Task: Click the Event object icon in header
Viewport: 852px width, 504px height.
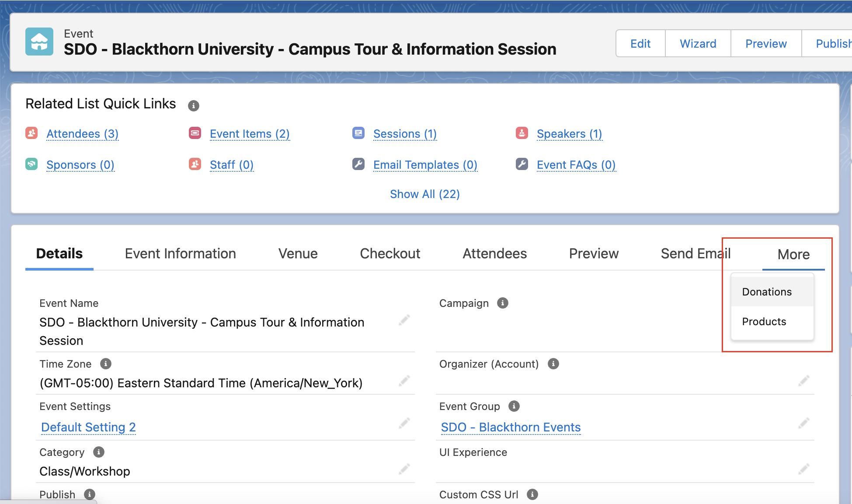Action: (x=39, y=42)
